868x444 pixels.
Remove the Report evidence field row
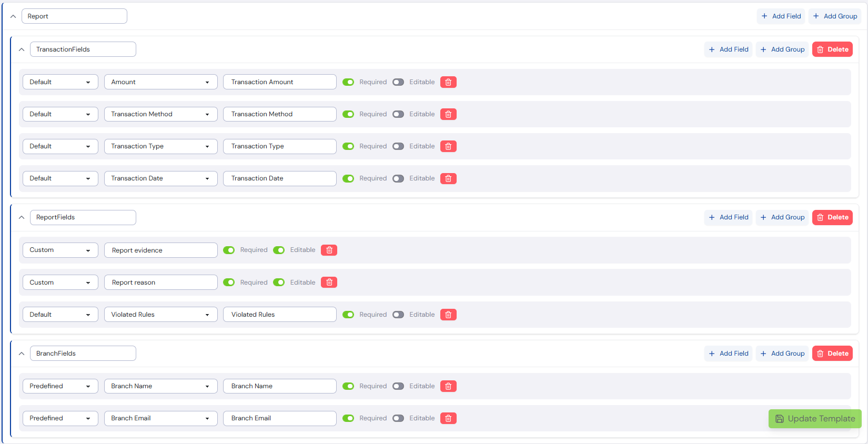[x=329, y=250]
